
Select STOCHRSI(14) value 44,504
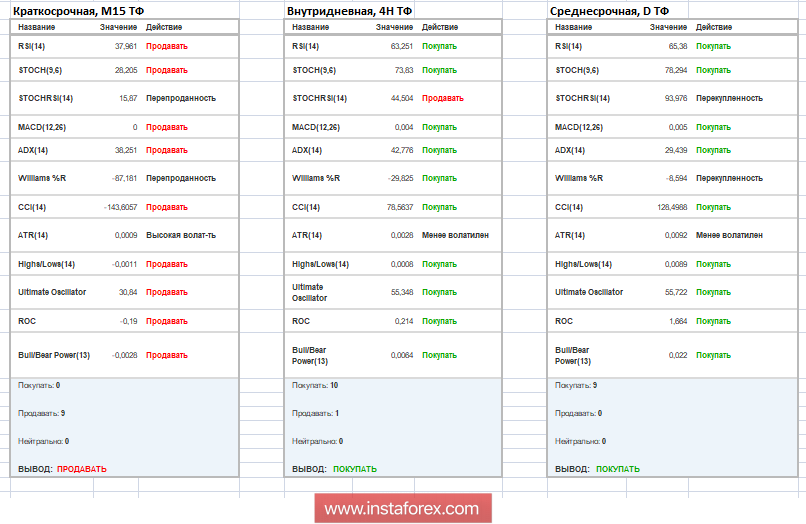coord(402,98)
